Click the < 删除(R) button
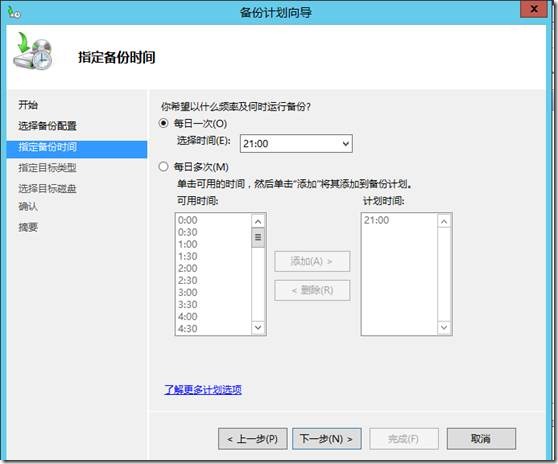Viewport: 558px width, 464px height. 312,290
